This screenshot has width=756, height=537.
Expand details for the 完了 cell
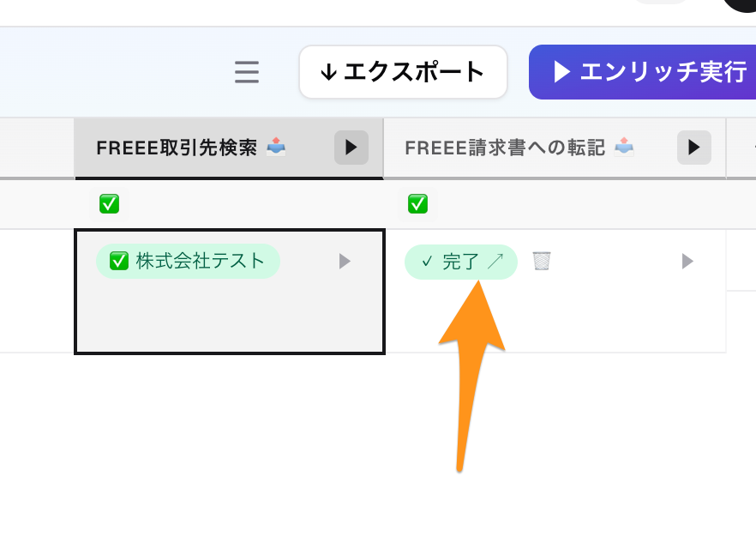click(687, 262)
